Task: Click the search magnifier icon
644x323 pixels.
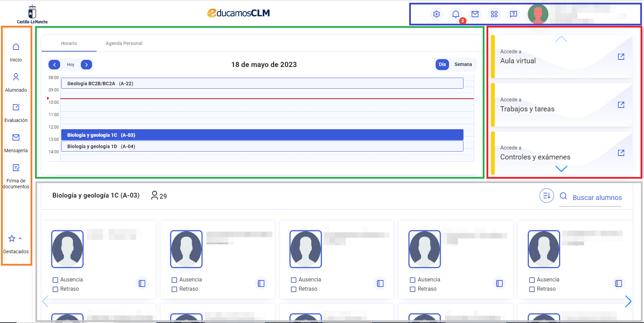Action: tap(563, 196)
